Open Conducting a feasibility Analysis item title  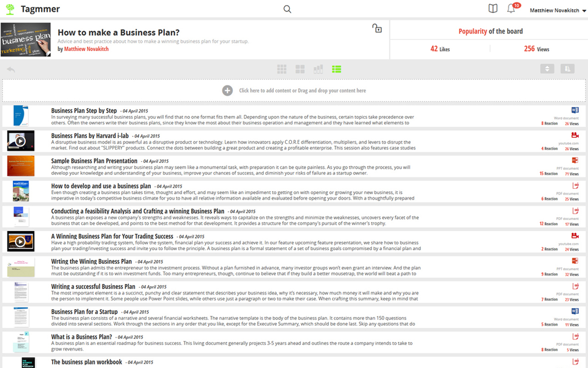138,211
